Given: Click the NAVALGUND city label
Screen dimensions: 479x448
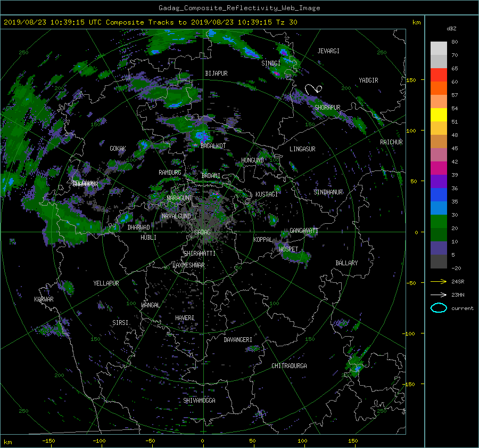Looking at the screenshot, I should coord(176,216).
